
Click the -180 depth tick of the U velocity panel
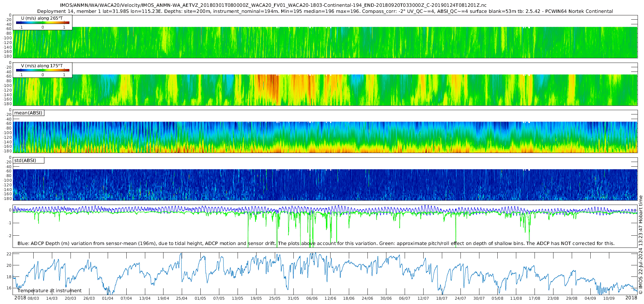tap(8, 56)
